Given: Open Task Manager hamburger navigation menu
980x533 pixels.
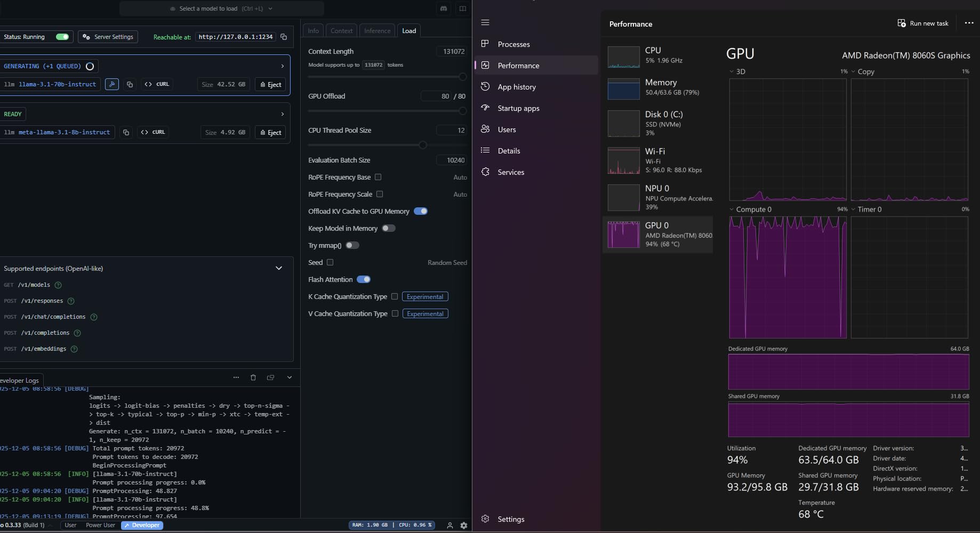Looking at the screenshot, I should pos(485,22).
